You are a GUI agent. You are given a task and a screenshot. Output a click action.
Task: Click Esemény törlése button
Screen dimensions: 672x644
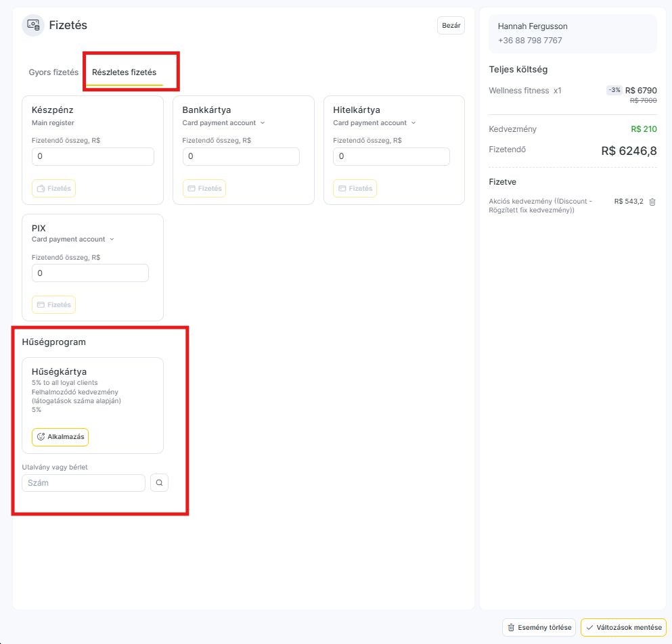point(539,628)
